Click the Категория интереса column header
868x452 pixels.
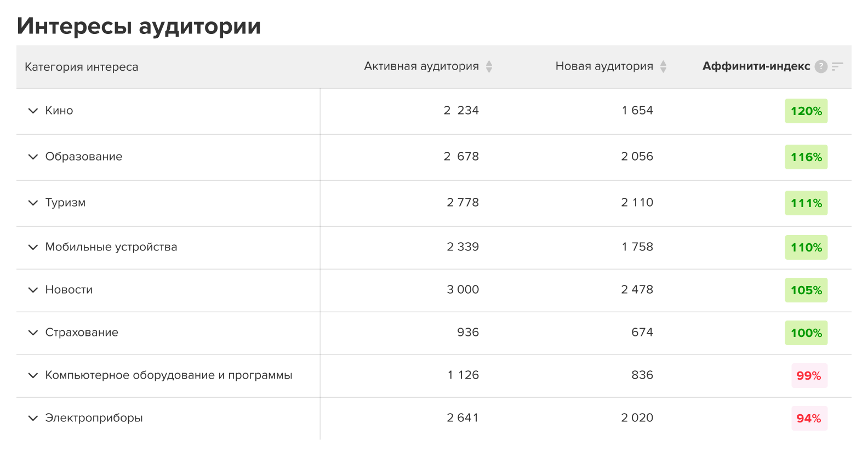[x=82, y=67]
